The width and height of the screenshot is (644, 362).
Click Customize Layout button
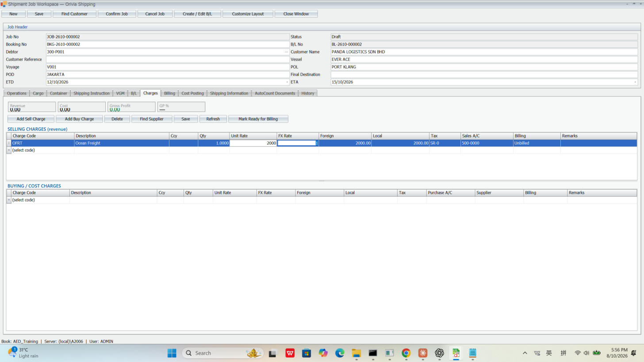click(248, 14)
